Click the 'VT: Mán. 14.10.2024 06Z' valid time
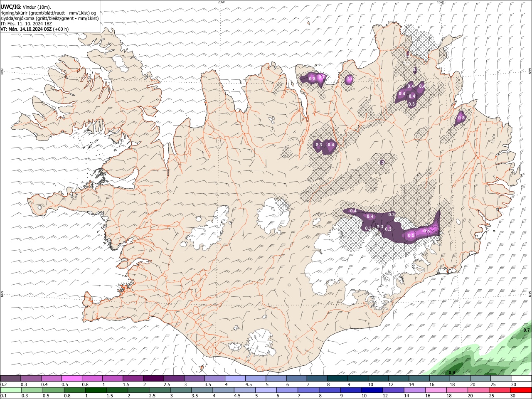 coord(26,29)
